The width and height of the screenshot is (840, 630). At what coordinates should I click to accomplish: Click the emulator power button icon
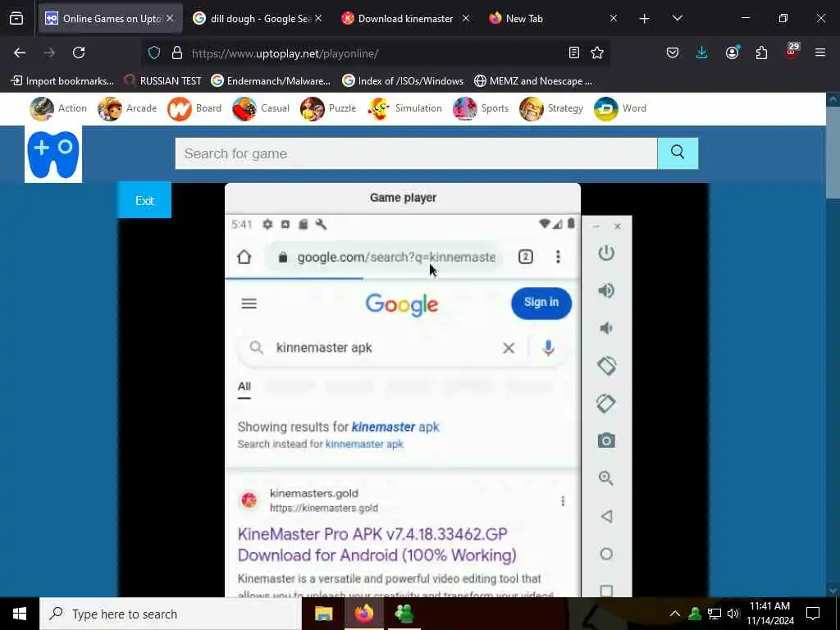point(606,253)
